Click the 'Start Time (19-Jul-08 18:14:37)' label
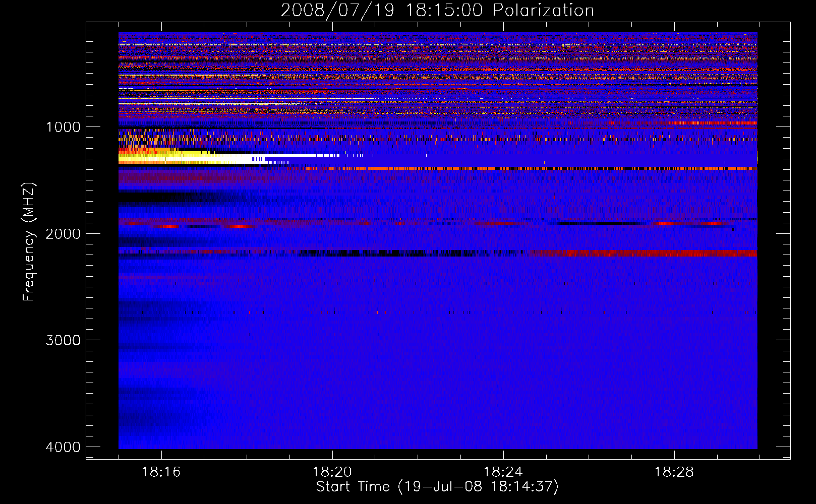 coord(437,487)
